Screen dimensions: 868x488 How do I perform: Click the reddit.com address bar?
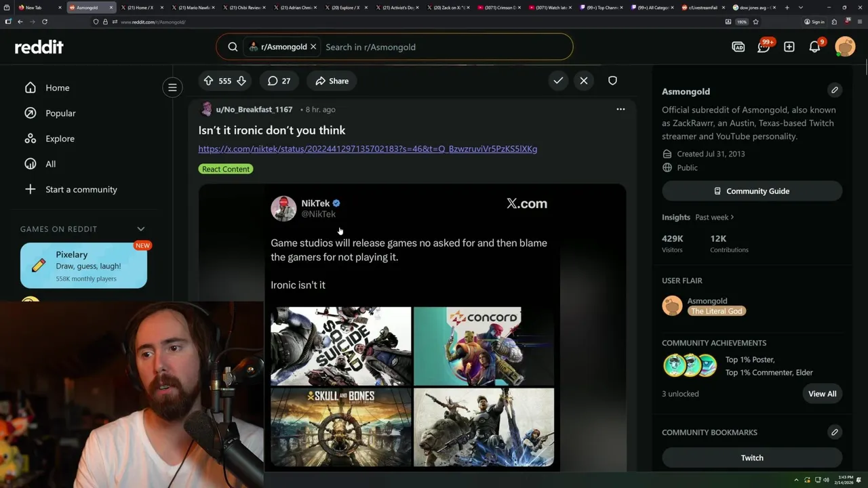click(x=407, y=22)
